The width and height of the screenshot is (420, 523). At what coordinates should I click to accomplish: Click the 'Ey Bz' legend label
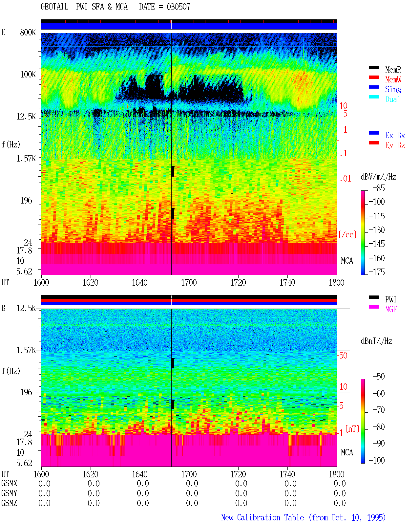[395, 145]
